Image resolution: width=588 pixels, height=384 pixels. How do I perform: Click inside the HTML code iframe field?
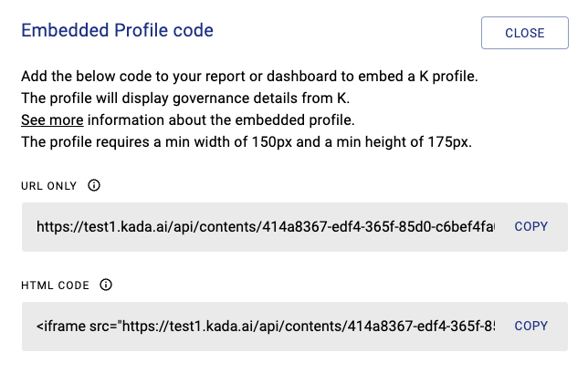point(265,327)
